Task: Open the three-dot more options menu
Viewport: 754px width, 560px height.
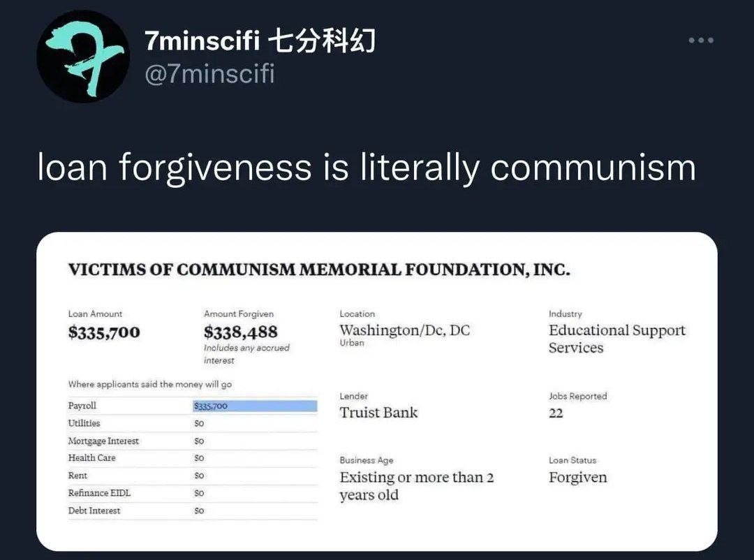Action: point(700,40)
